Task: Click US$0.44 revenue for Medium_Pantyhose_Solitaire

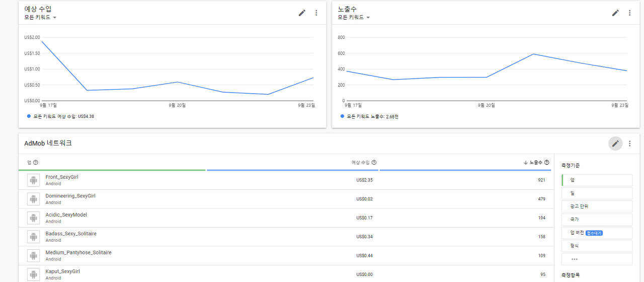Action: point(364,256)
